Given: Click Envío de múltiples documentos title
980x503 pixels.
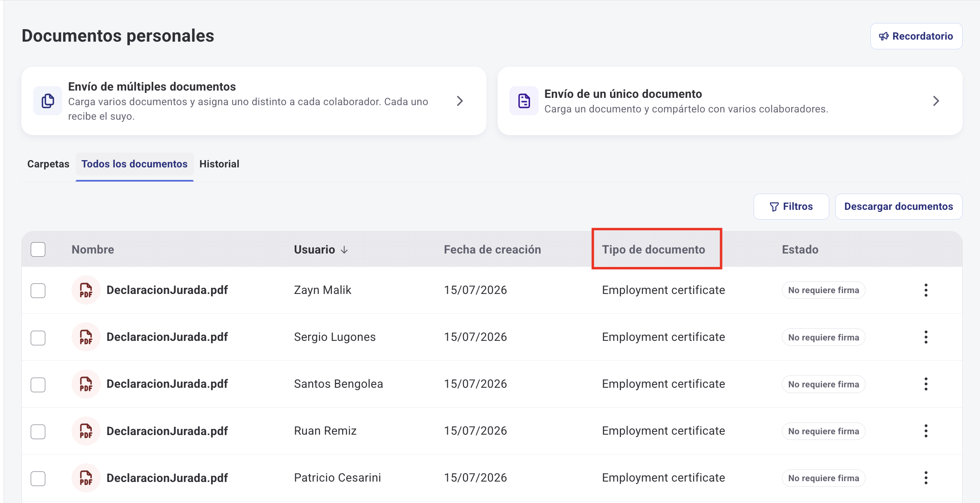Looking at the screenshot, I should [x=152, y=87].
